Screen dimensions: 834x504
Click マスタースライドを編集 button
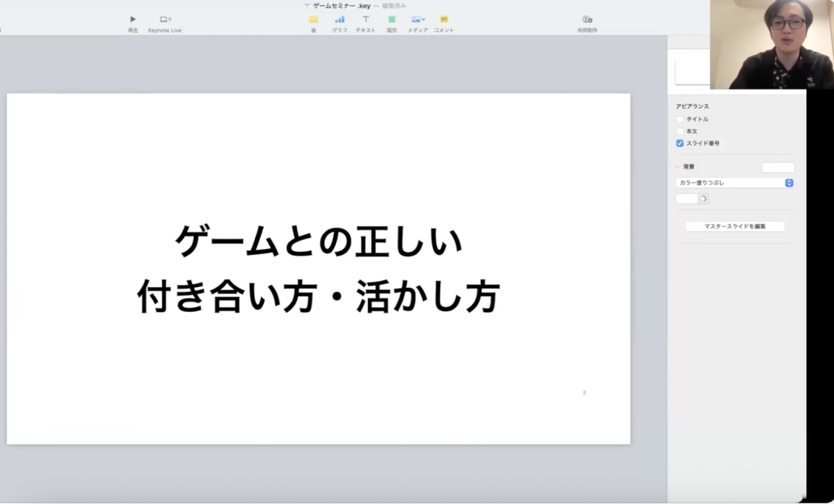[735, 226]
